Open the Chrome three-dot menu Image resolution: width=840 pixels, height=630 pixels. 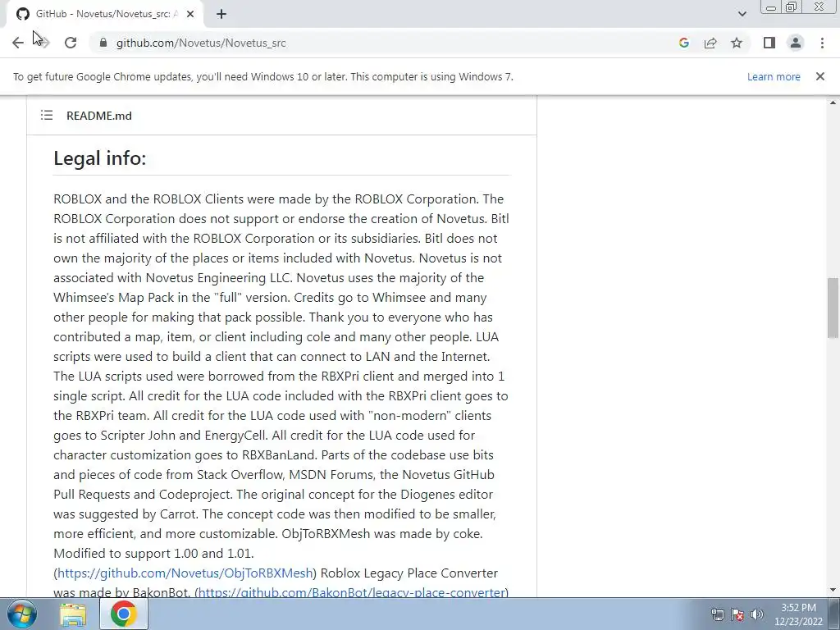coord(822,43)
